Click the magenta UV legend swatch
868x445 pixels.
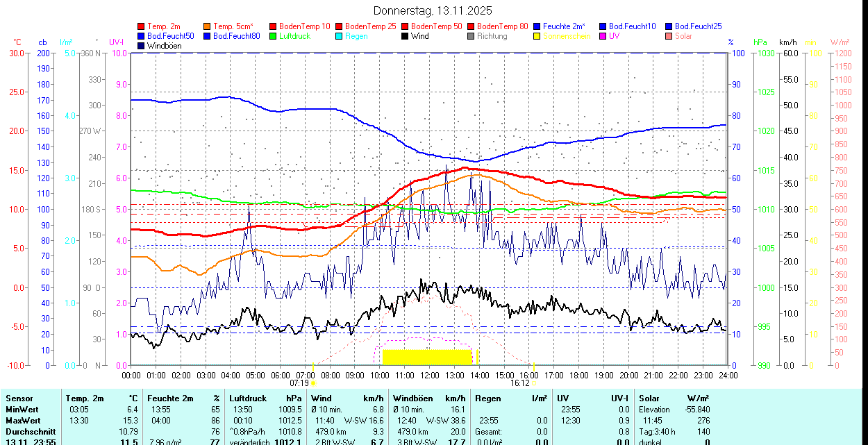tap(603, 36)
